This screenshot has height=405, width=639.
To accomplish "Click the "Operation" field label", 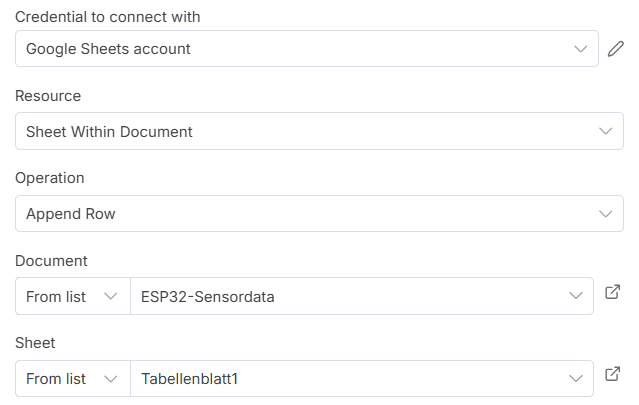I will (x=50, y=178).
